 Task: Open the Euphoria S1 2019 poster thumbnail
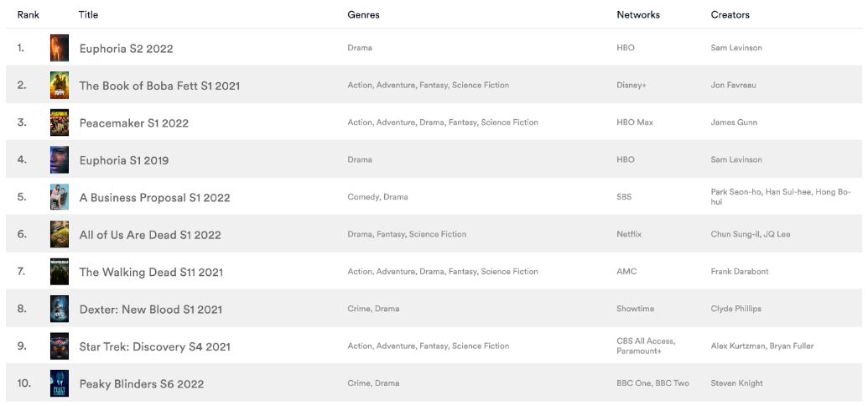click(x=60, y=159)
